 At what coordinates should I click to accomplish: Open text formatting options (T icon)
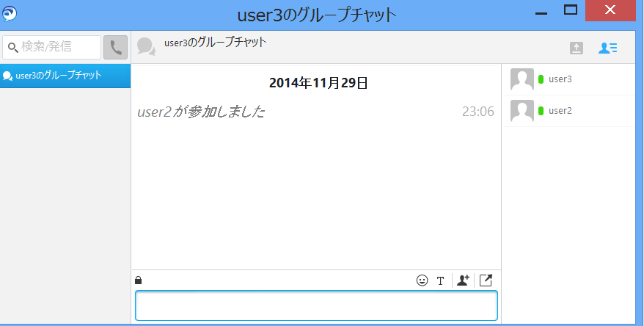441,280
